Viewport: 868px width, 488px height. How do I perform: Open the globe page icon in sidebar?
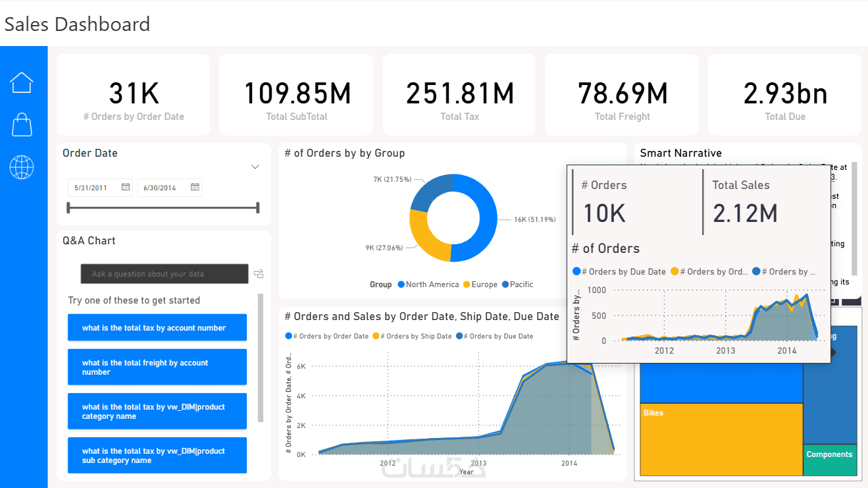(x=22, y=167)
